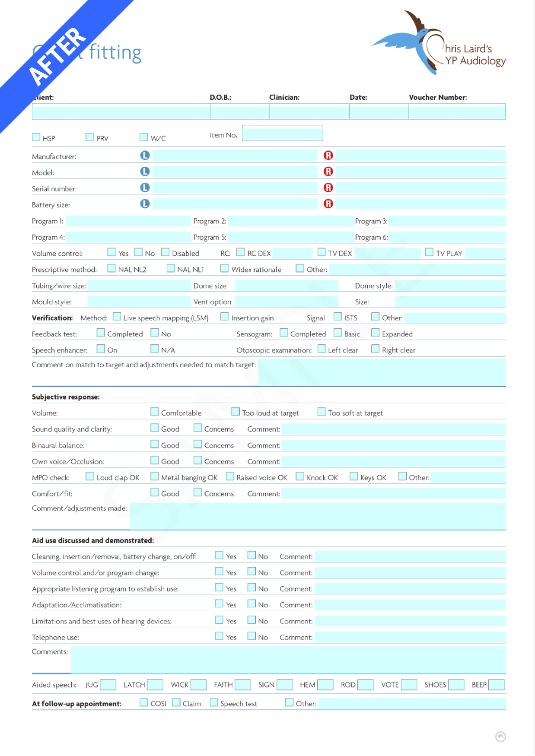Click the JUG aided speech score box
Viewport: 535px width, 756px height.
tap(108, 685)
